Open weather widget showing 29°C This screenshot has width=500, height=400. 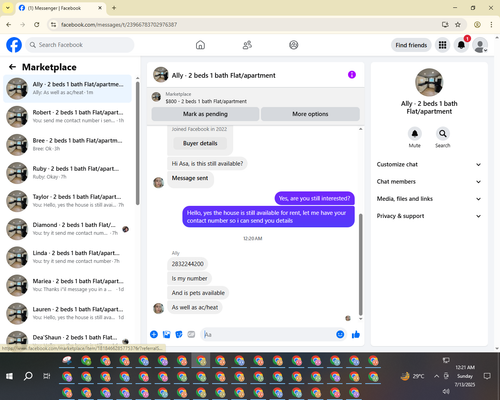tap(413, 376)
